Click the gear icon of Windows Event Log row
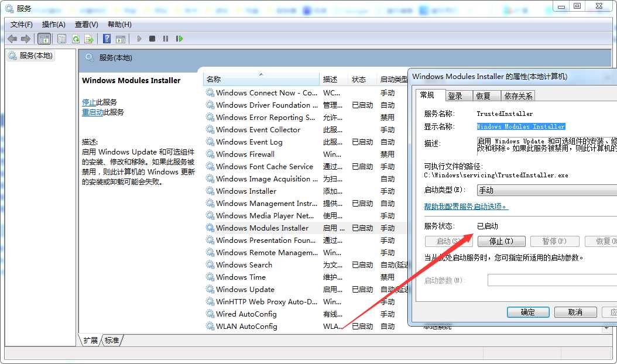 (210, 142)
